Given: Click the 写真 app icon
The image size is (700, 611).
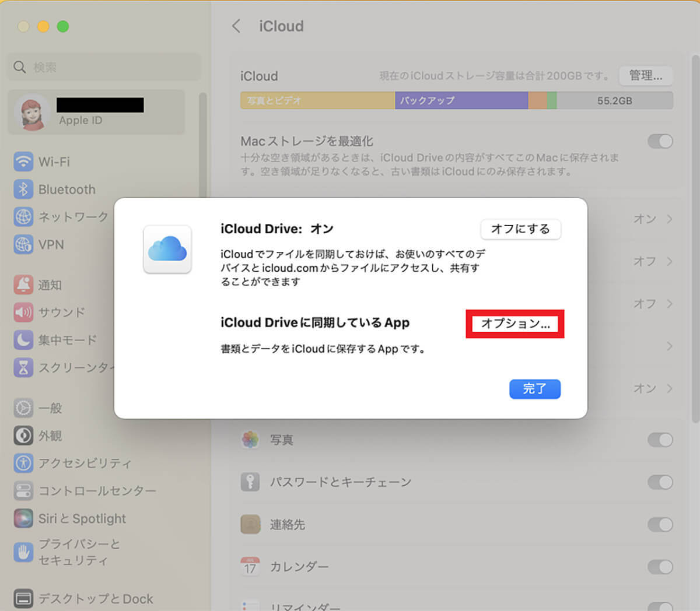Looking at the screenshot, I should 250,440.
